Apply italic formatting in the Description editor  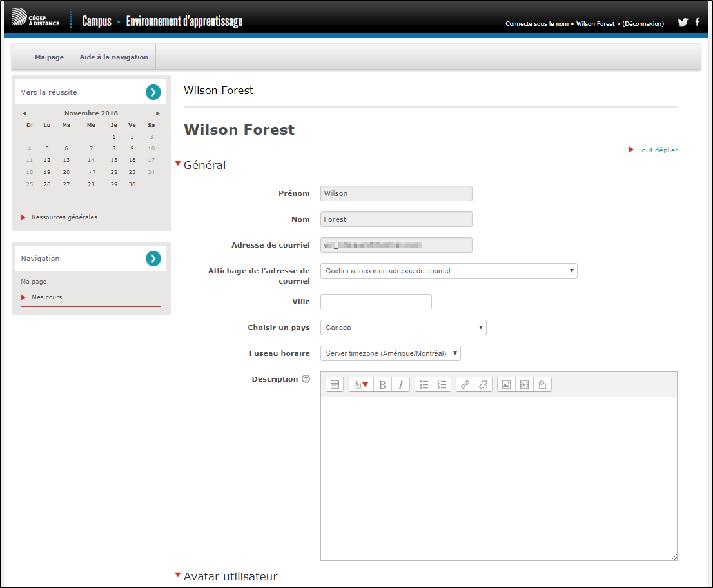400,385
